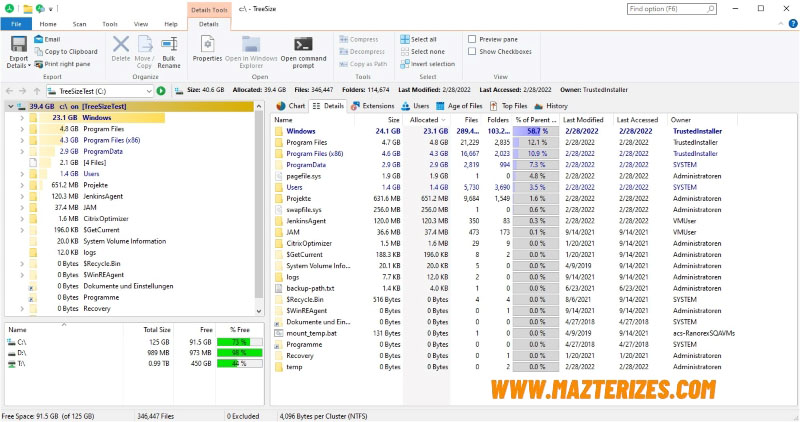
Task: Go up one folder level
Action: pos(37,91)
